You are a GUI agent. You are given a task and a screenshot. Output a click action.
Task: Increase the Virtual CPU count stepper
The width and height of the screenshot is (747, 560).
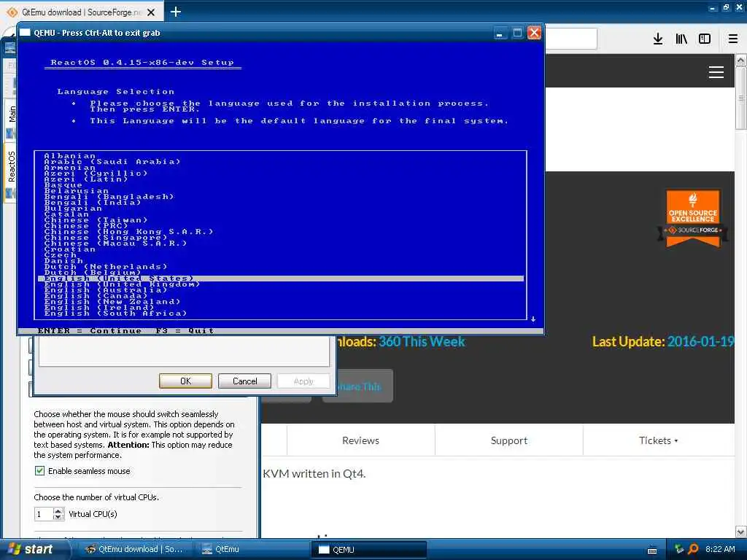pyautogui.click(x=58, y=510)
